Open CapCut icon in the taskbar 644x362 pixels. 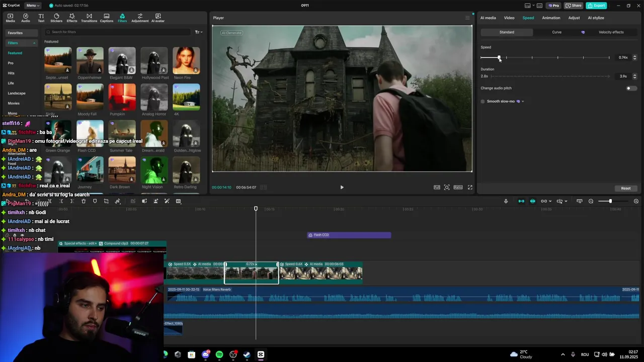tap(261, 354)
